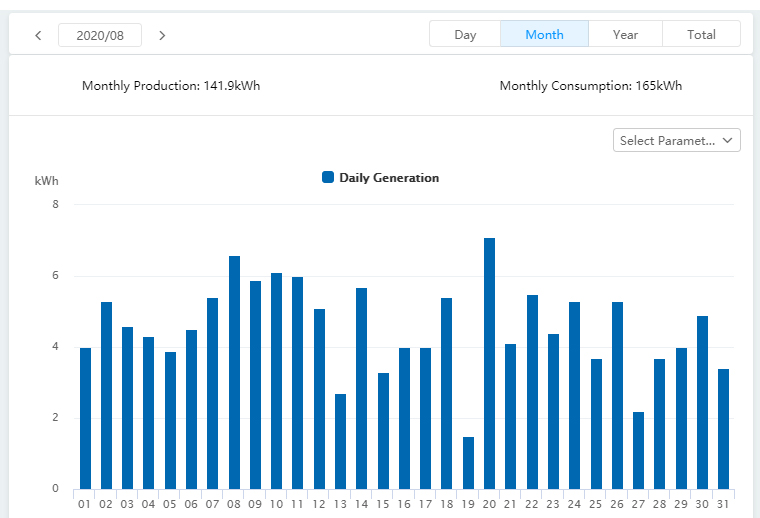Open the 2020/08 date picker field
Viewport: 760px width, 518px height.
(x=100, y=35)
